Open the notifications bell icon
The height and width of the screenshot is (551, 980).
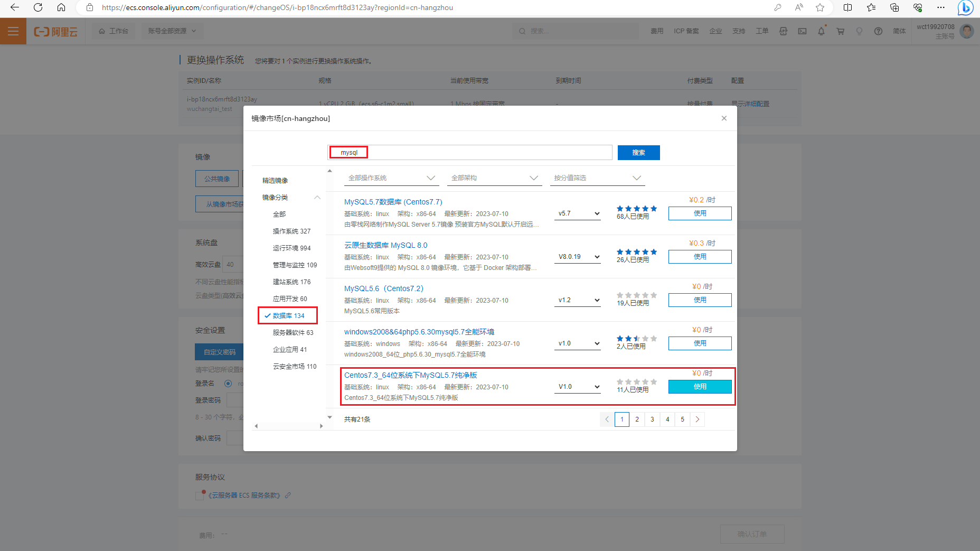[821, 31]
